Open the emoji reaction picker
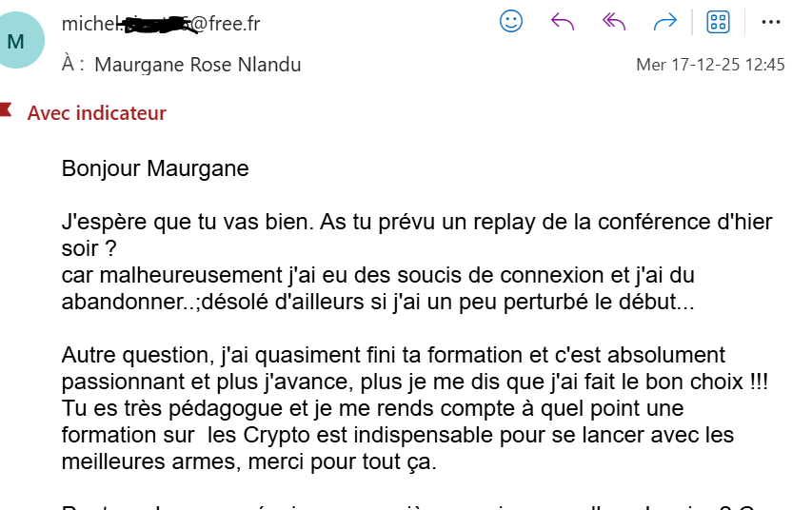The height and width of the screenshot is (510, 812). click(x=511, y=22)
